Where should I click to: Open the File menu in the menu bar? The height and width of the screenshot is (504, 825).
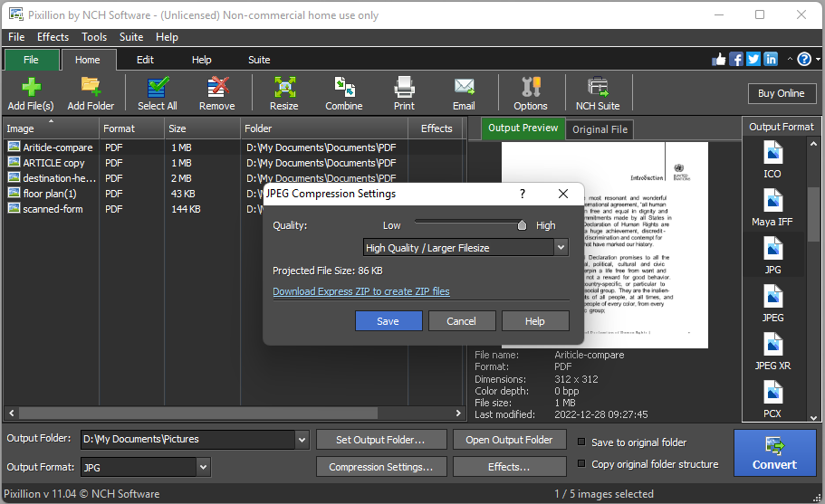(16, 37)
